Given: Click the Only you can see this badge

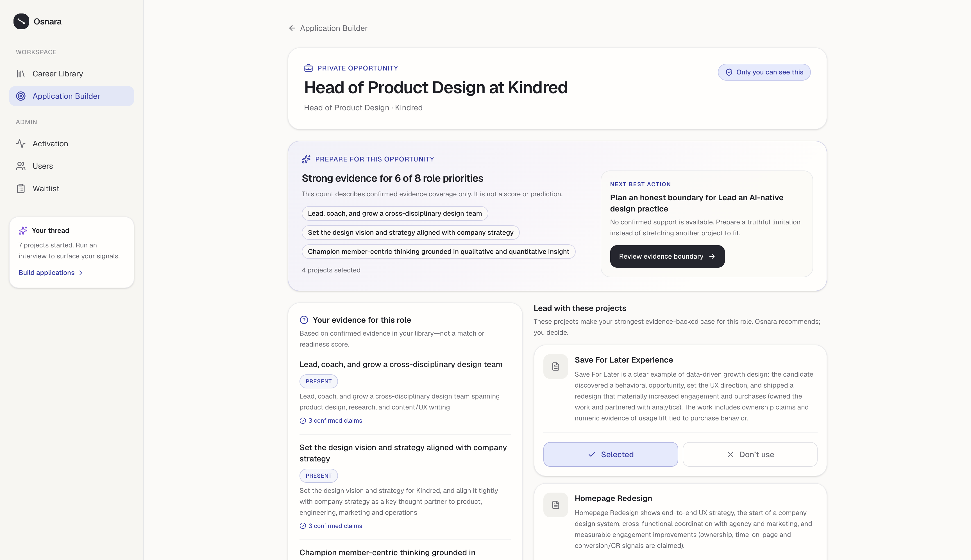Looking at the screenshot, I should coord(764,72).
